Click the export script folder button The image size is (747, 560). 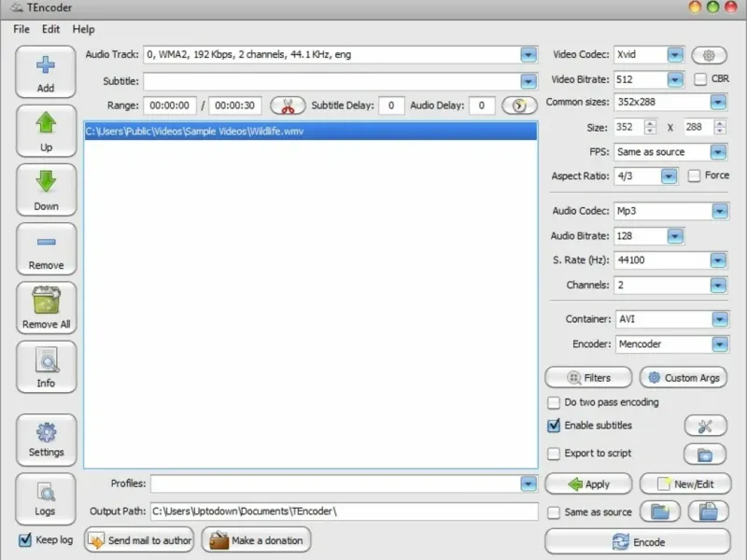click(705, 455)
